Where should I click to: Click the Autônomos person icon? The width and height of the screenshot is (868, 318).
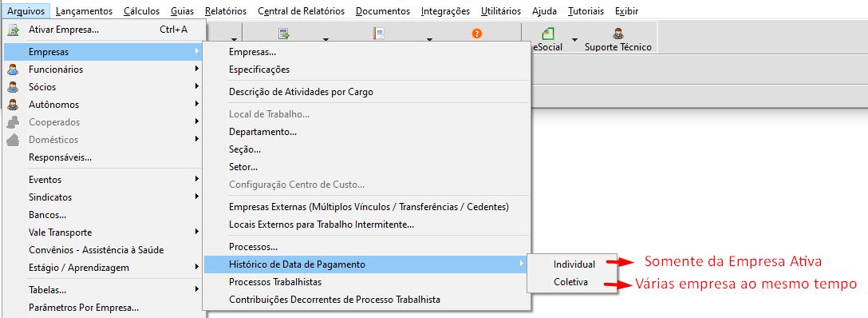pos(14,105)
